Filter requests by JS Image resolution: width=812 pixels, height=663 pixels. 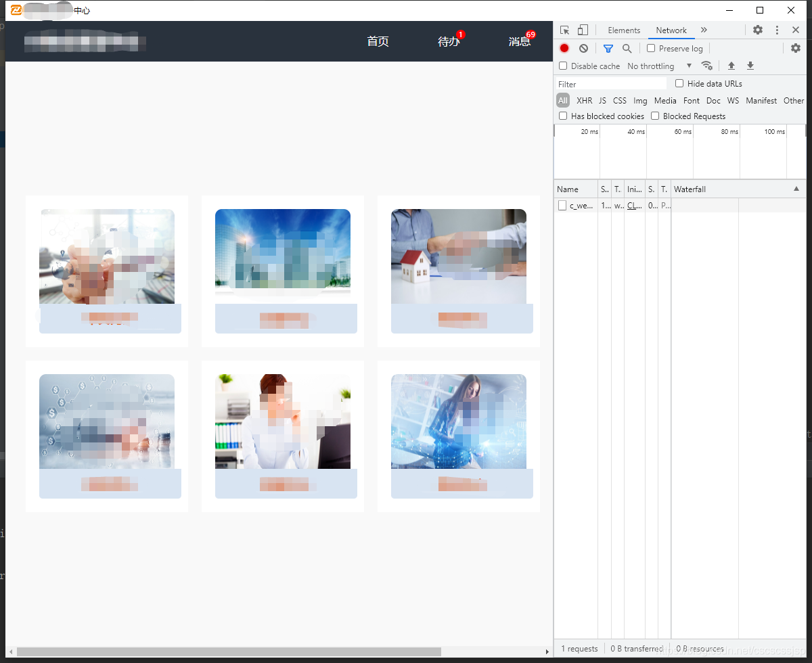tap(602, 101)
